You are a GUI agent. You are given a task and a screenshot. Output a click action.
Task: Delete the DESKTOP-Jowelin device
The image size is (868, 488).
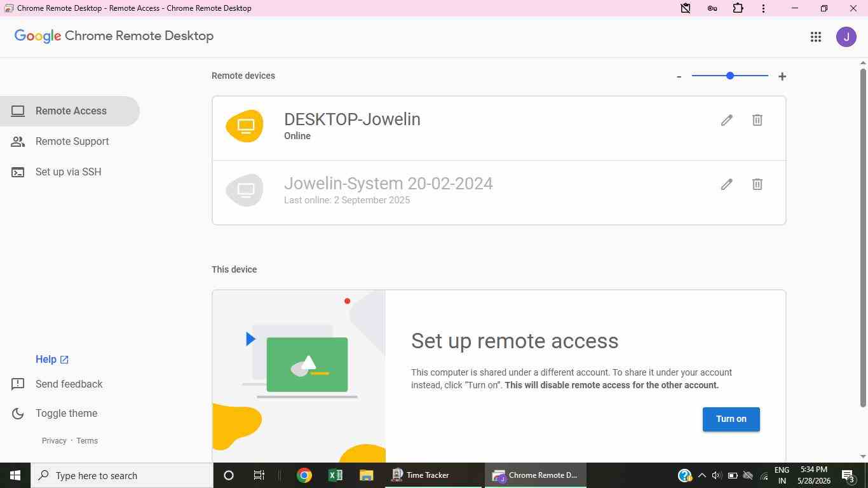(x=757, y=120)
